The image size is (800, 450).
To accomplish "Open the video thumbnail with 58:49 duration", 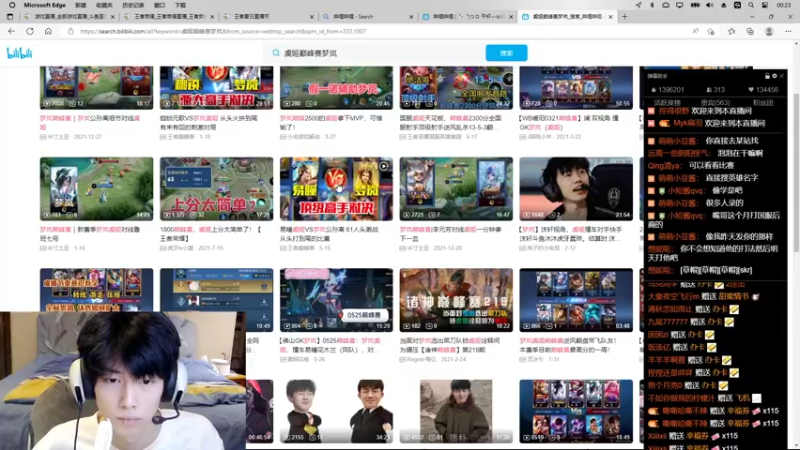I will click(576, 411).
